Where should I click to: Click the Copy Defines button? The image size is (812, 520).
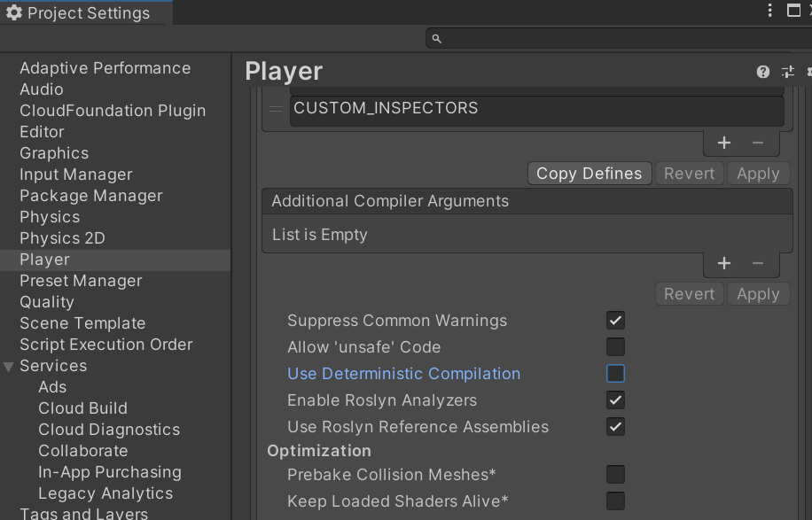[x=589, y=174]
